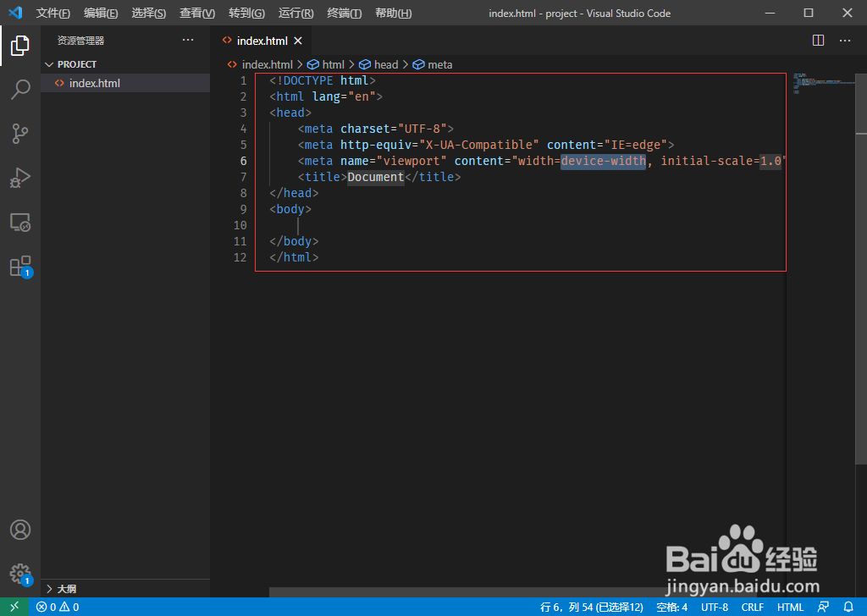Open notifications bell in status bar

(x=848, y=607)
